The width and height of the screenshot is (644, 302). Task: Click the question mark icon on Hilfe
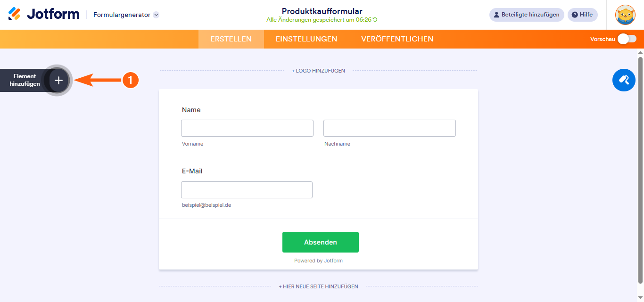coord(574,15)
